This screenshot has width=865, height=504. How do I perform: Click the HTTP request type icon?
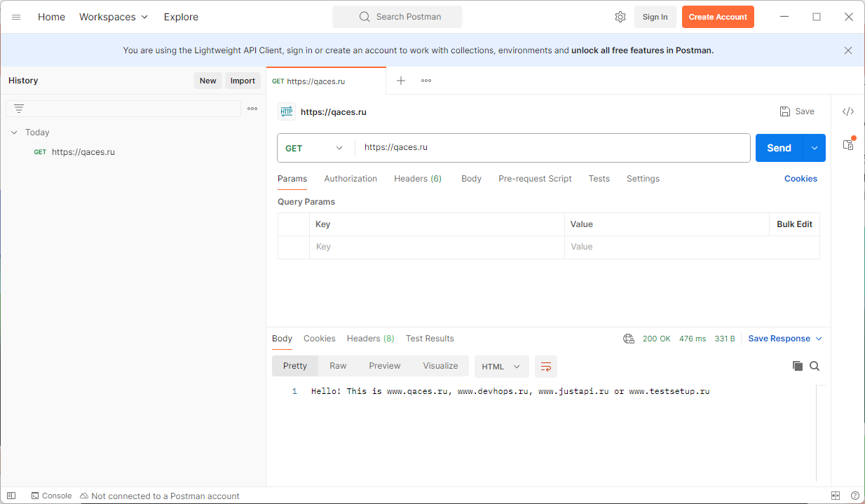(287, 111)
